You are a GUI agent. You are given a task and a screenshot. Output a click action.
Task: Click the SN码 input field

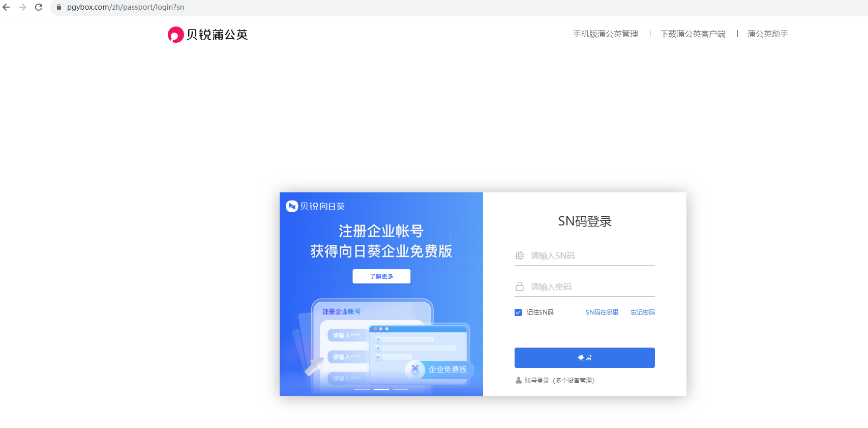click(585, 256)
